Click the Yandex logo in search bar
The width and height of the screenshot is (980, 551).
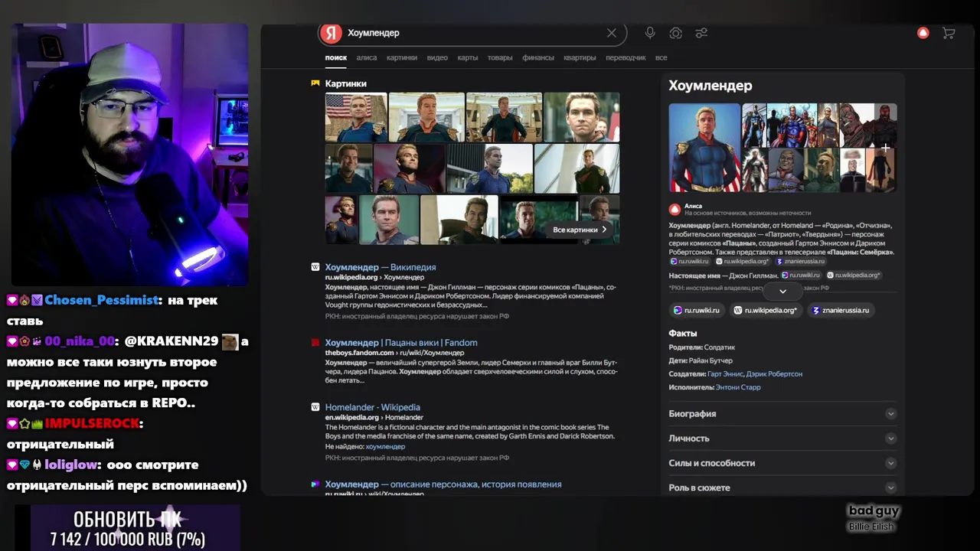click(331, 33)
